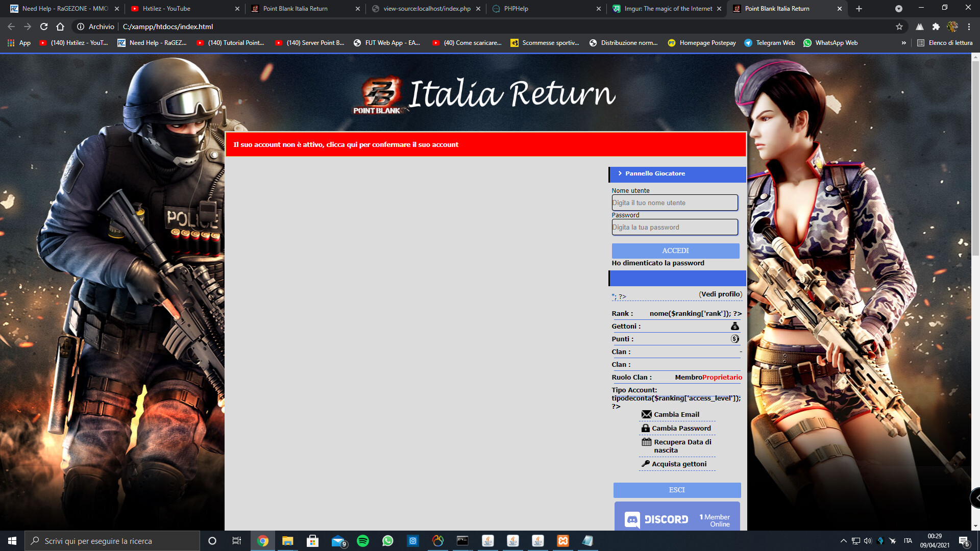This screenshot has width=980, height=551.
Task: Click the browser forward arrow
Action: (x=28, y=27)
